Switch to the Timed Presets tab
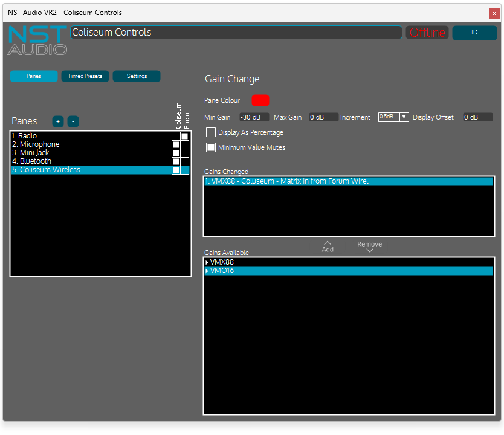This screenshot has width=504, height=435. (x=85, y=76)
